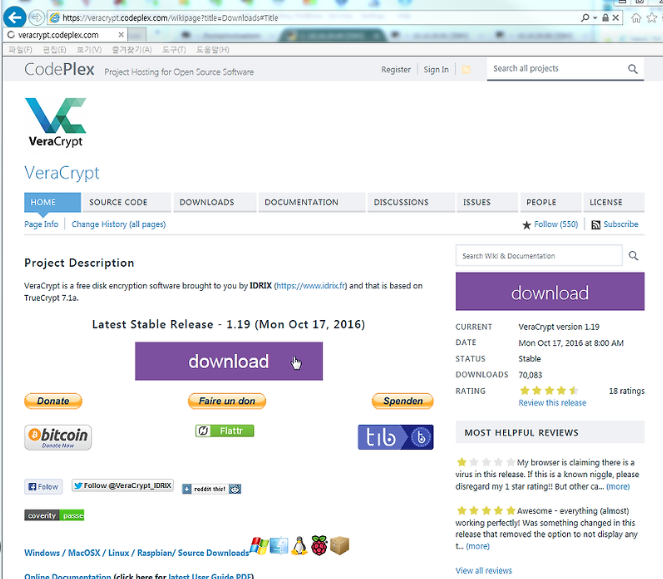The image size is (663, 579).
Task: Open the LICENSE tab
Action: click(x=614, y=202)
